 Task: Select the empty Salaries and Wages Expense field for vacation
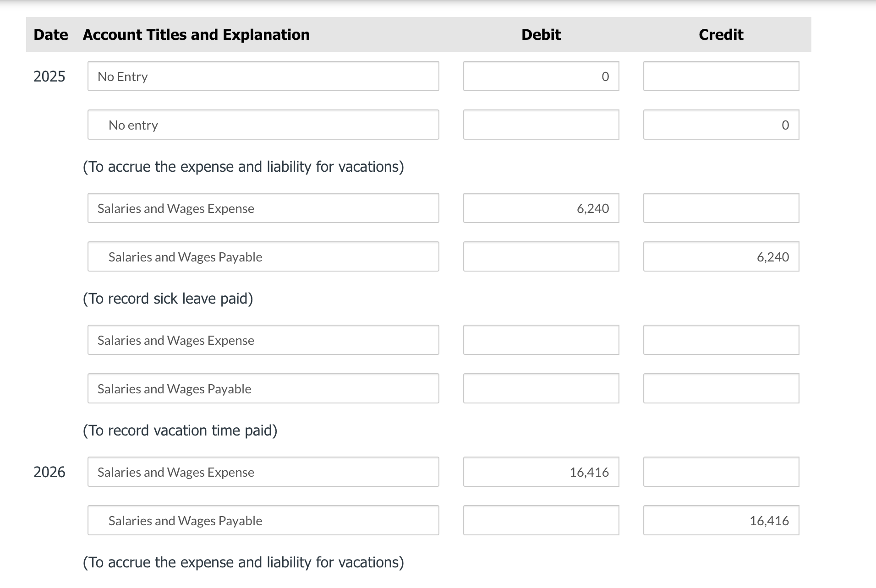(263, 340)
